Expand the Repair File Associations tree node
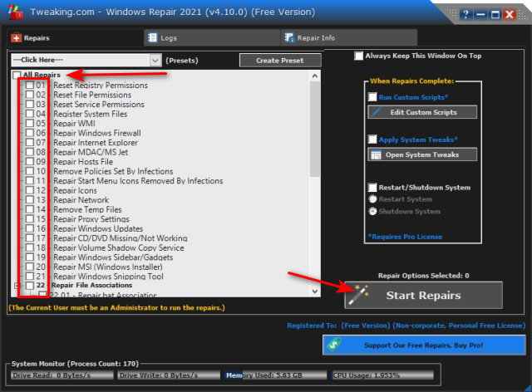This screenshot has height=392, width=532. [17, 286]
